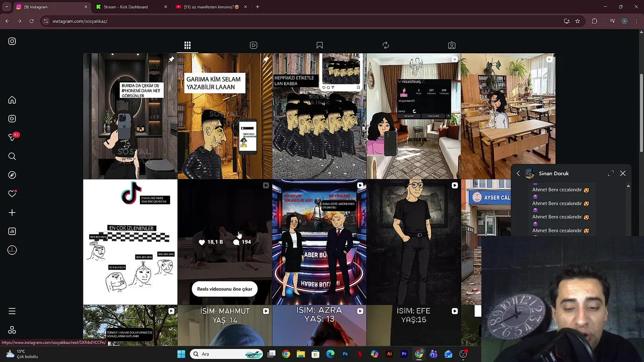This screenshot has width=644, height=362.
Task: Open Instagram search from the sidebar
Action: pyautogui.click(x=12, y=156)
